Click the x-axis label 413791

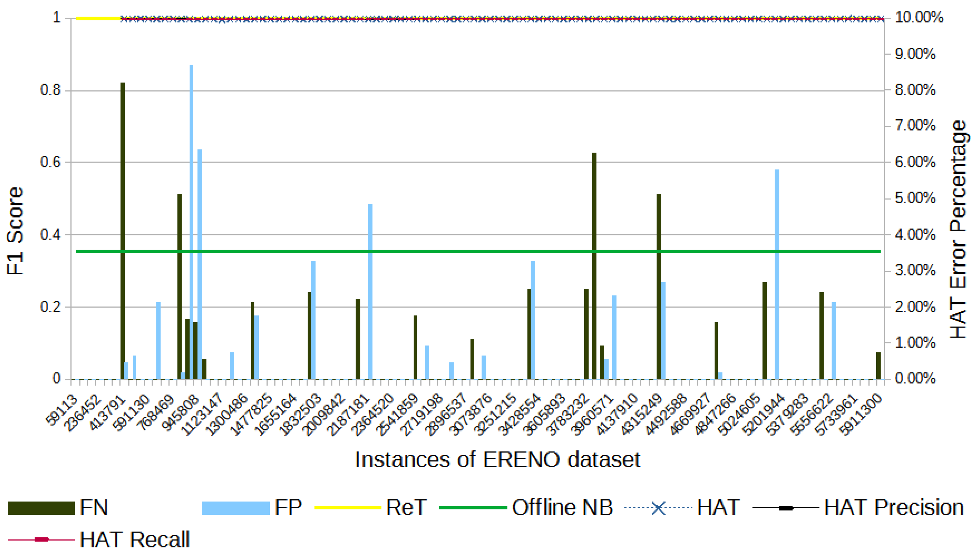(x=108, y=413)
